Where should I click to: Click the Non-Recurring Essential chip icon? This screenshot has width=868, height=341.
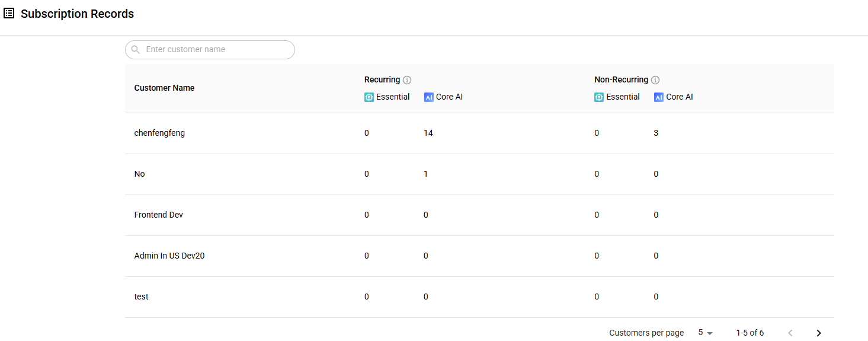coord(599,97)
